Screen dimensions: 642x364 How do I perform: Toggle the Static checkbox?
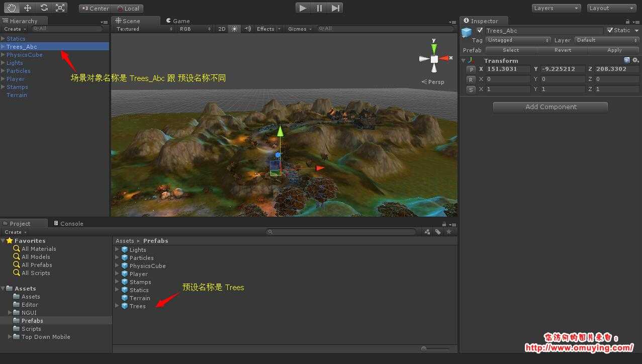610,31
